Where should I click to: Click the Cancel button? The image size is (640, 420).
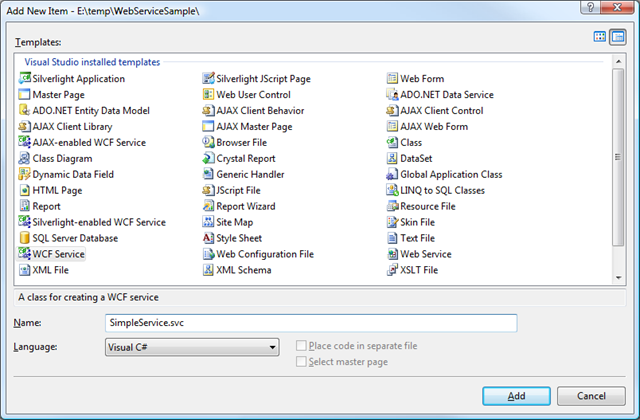coord(591,396)
